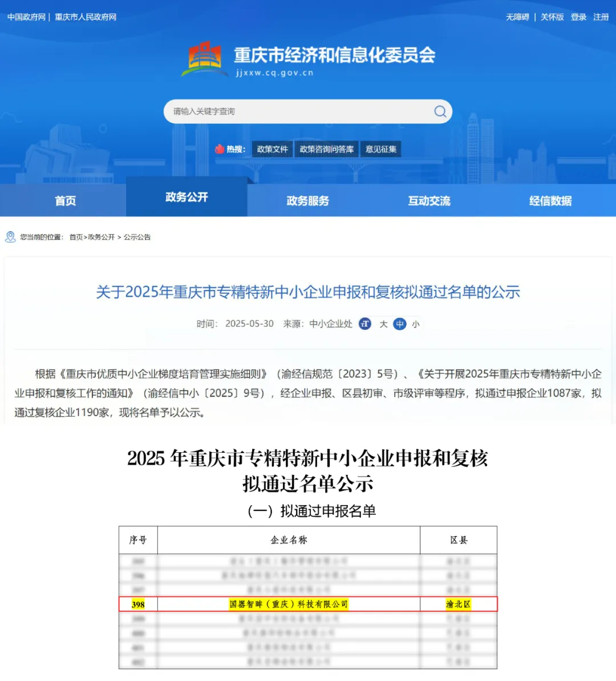This screenshot has height=681, width=616.
Task: Click 公示公告 in the breadcrumb trail
Action: pos(137,237)
